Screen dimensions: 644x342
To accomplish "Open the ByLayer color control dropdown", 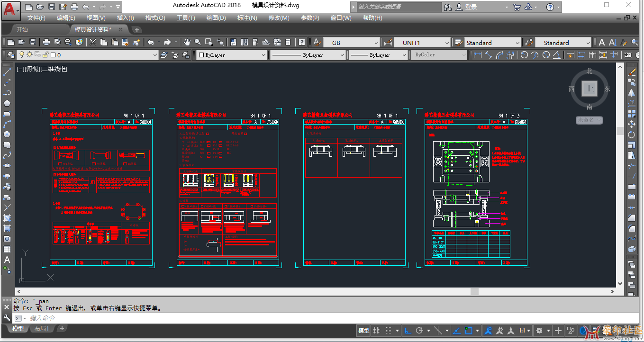I will [x=264, y=55].
